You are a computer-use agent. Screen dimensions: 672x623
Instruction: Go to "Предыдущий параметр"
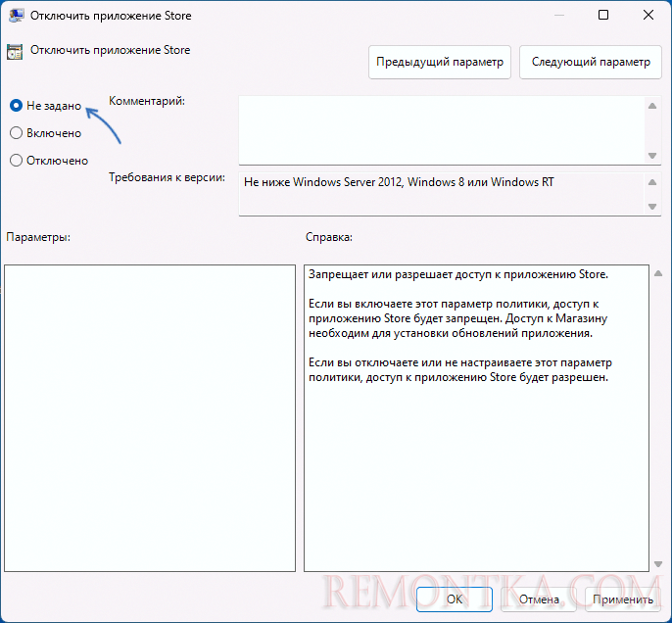pos(439,62)
